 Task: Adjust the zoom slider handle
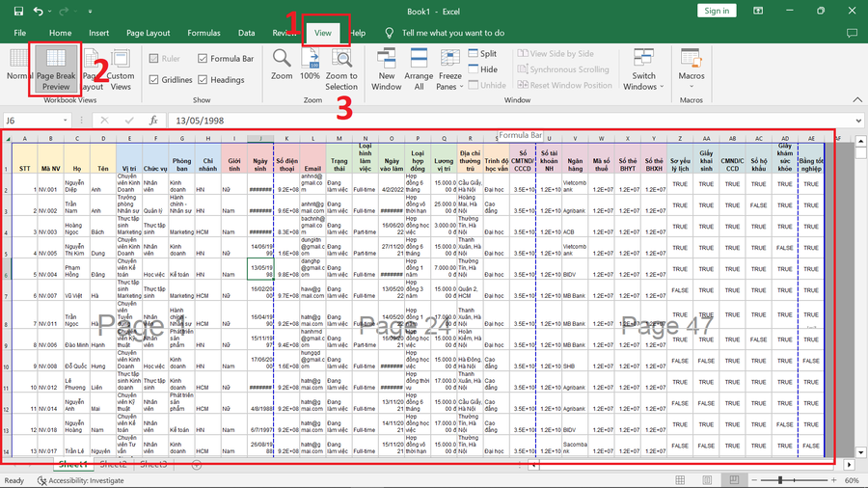point(780,480)
